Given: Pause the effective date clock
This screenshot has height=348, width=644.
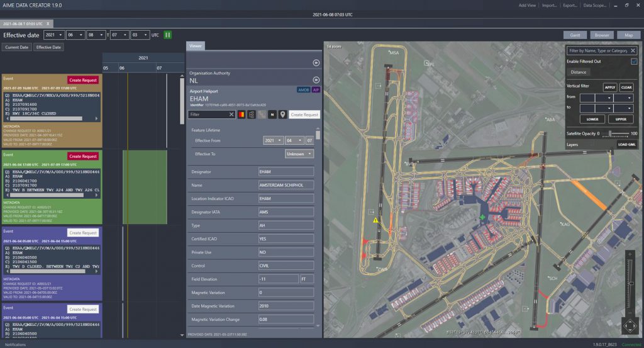Looking at the screenshot, I should [167, 35].
